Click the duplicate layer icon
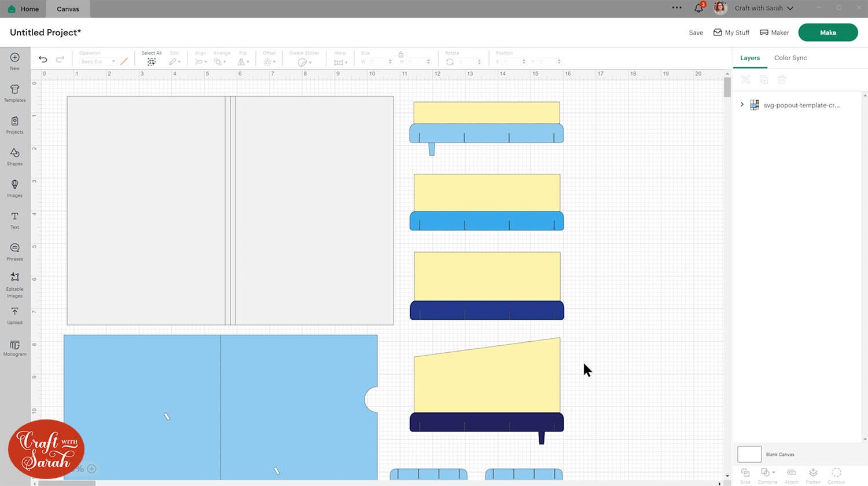868x486 pixels. click(764, 79)
